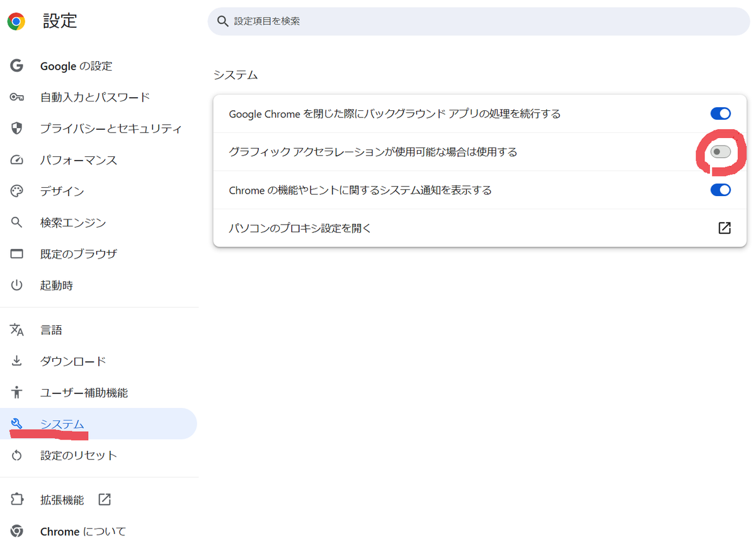Click the puzzle piece icon for 拡張機能
Viewport: 756px width, 546px height.
pyautogui.click(x=16, y=500)
